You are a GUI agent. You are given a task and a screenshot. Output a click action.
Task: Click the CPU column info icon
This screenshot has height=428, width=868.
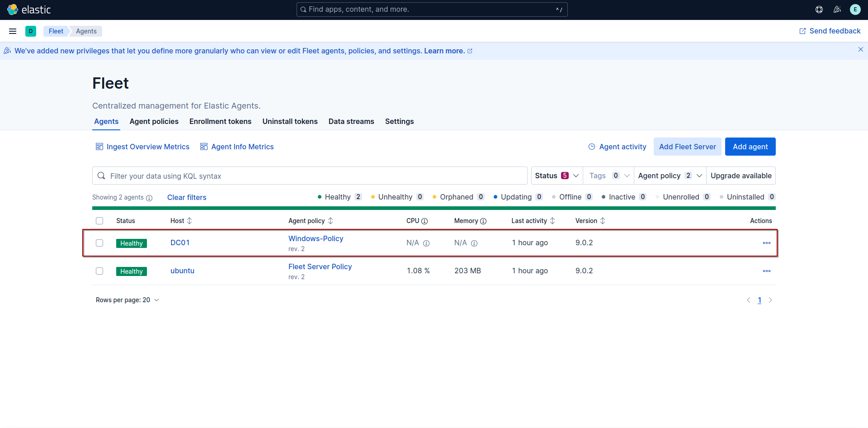click(x=425, y=221)
